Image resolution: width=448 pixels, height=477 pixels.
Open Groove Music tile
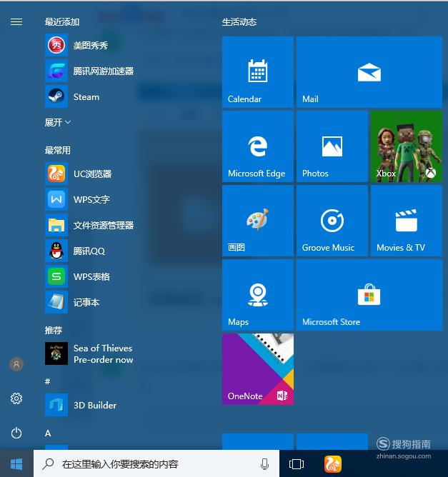click(332, 221)
